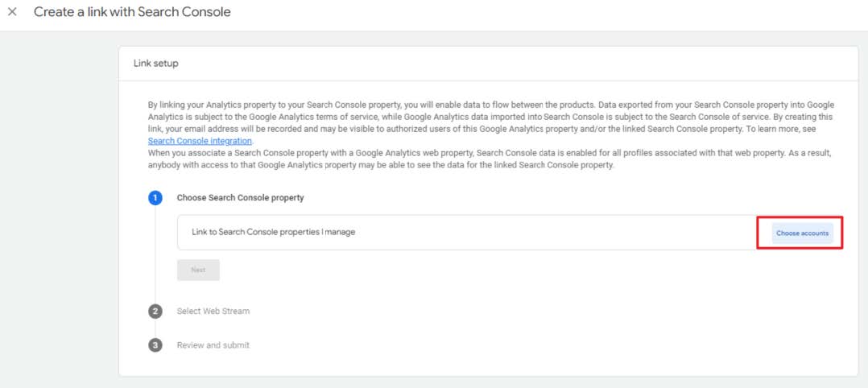Select step 2 circle icon
Viewport: 868px width, 388px height.
tap(155, 311)
